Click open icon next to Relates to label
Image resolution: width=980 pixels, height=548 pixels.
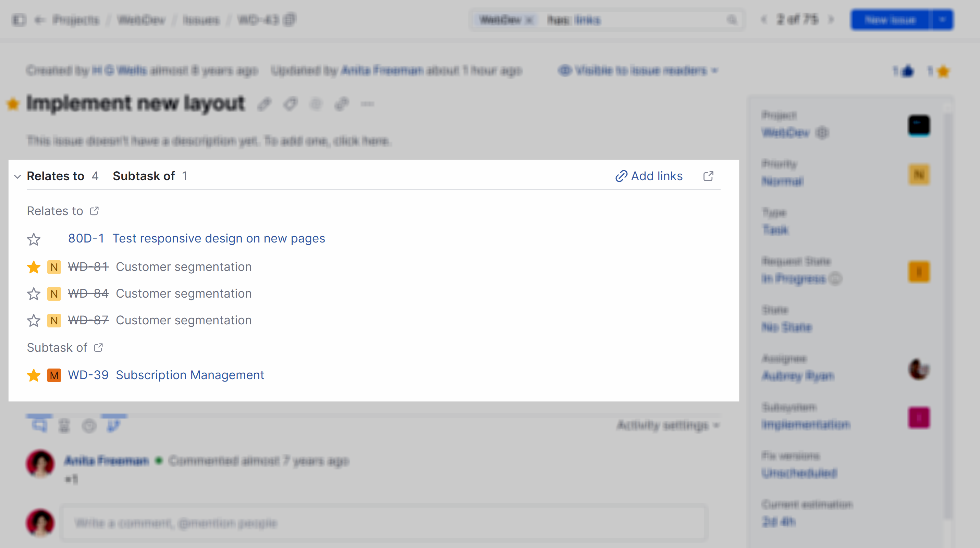click(94, 211)
